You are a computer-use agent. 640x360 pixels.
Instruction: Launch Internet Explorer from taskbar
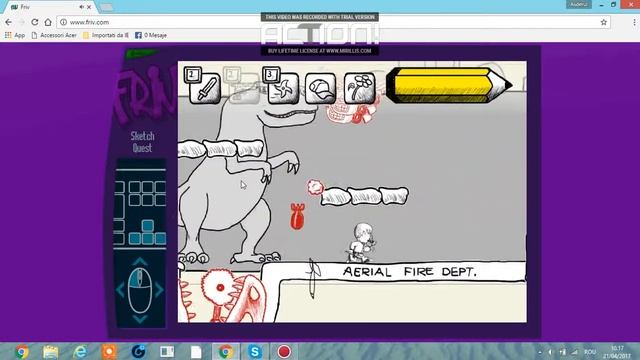pos(80,351)
